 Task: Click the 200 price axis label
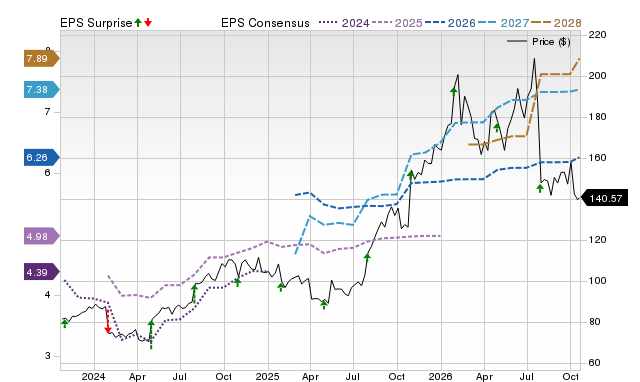597,76
